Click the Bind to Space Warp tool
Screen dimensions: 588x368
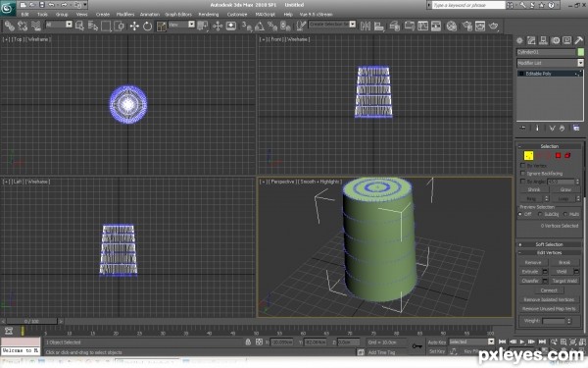pos(35,26)
